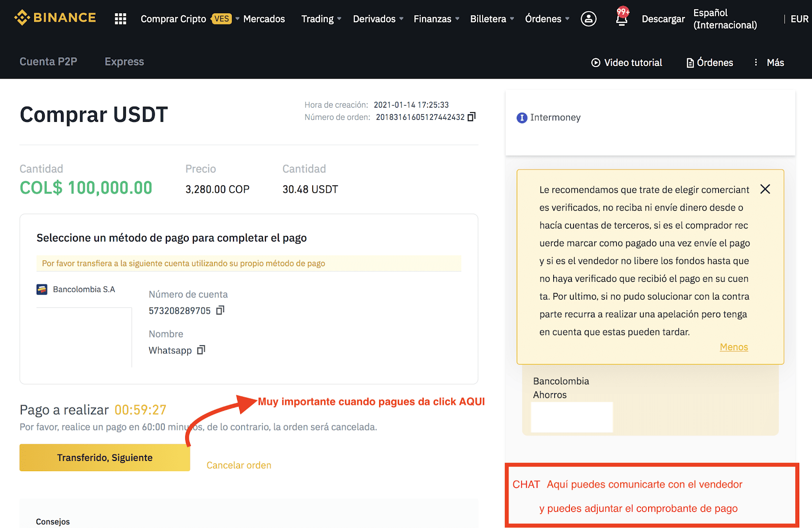Click the Whatsapp name value
Viewport: 812px width, 528px height.
tap(170, 350)
